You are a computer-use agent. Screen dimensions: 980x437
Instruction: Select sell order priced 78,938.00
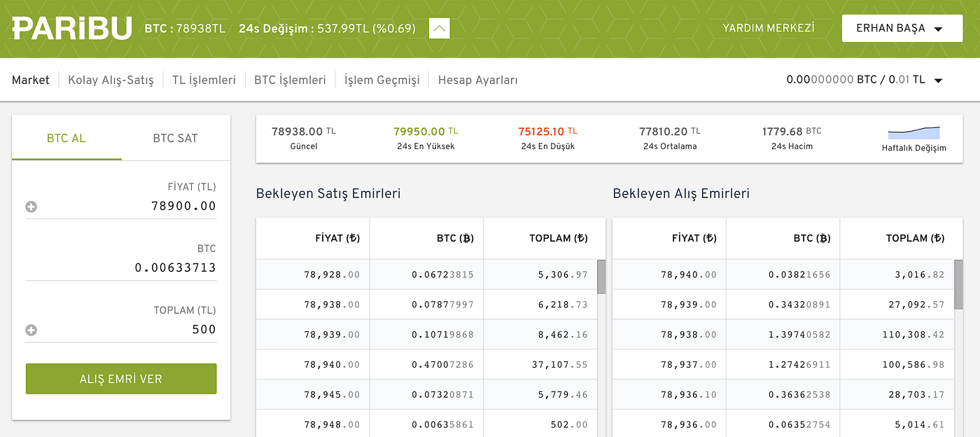click(x=426, y=305)
